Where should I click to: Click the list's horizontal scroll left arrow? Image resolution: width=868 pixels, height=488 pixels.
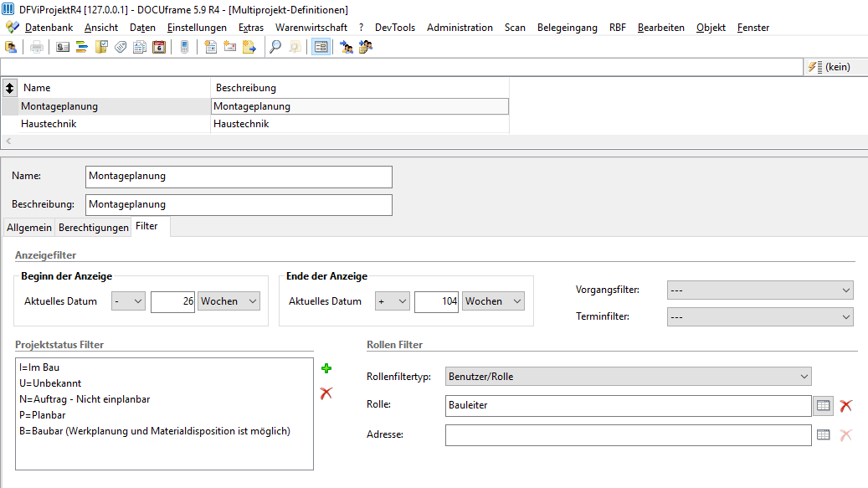(x=8, y=141)
